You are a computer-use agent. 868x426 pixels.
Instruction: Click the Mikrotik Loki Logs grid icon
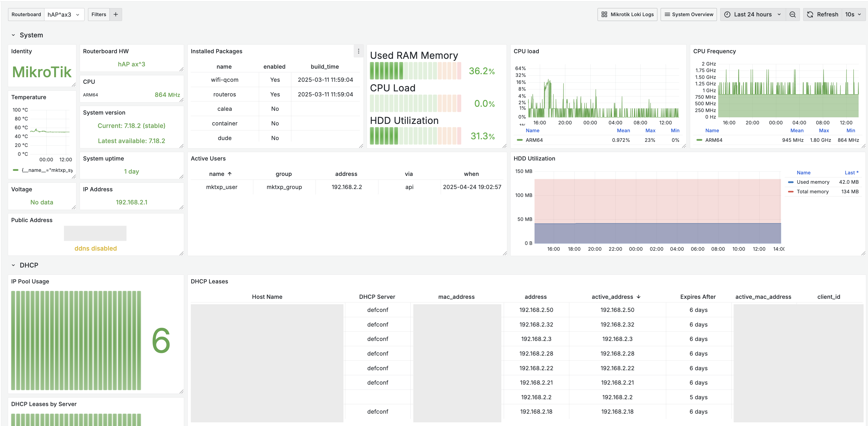click(x=604, y=14)
